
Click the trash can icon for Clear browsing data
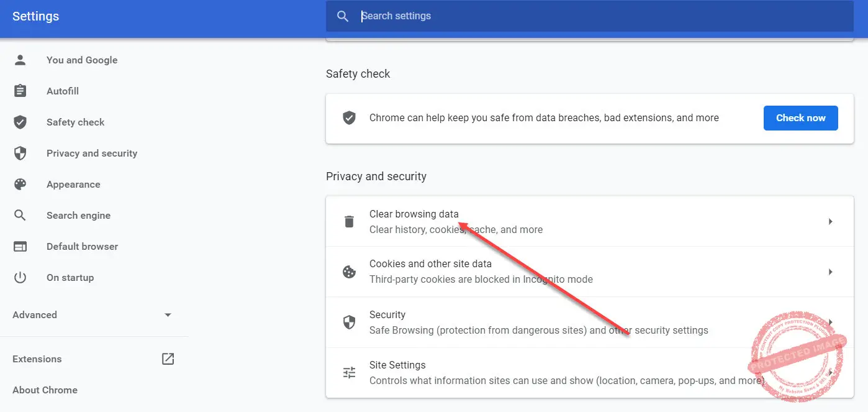click(350, 222)
